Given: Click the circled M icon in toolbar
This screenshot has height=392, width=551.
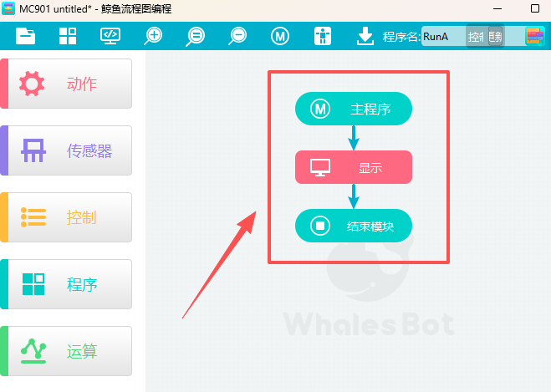Looking at the screenshot, I should (280, 36).
